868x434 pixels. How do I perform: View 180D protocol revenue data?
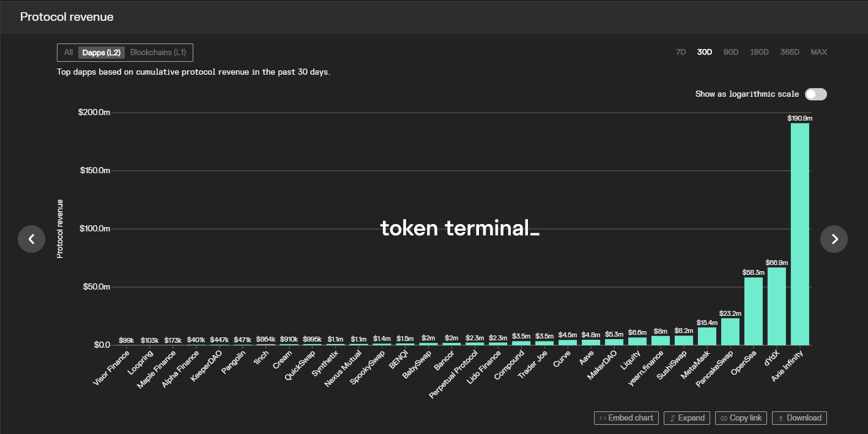coord(759,52)
